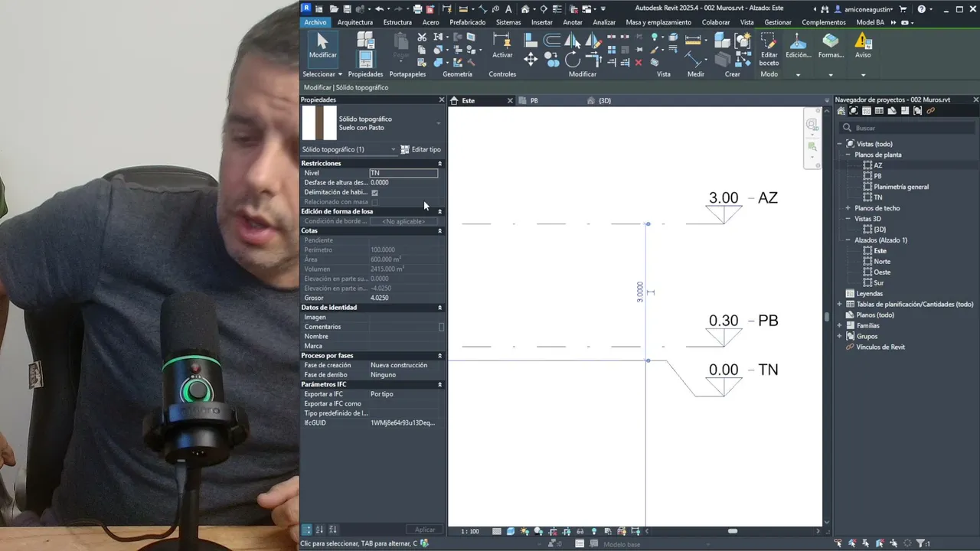Click the Editar tipo icon

coord(405,149)
